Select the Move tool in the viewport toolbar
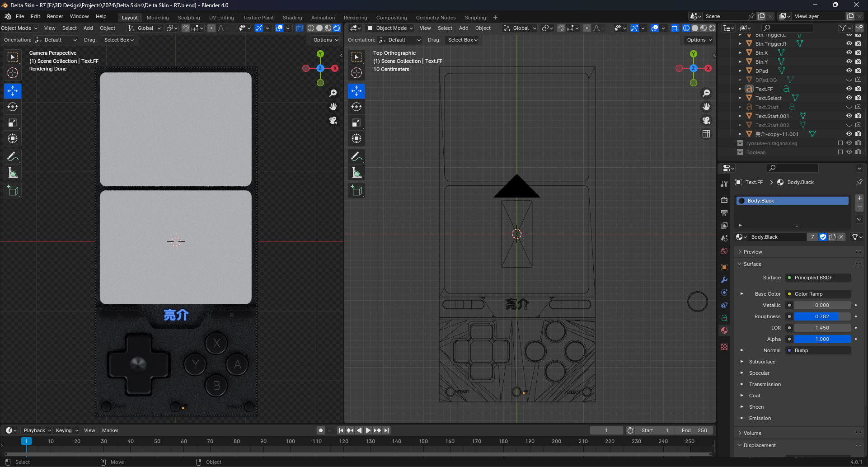The width and height of the screenshot is (868, 467). coord(13,91)
